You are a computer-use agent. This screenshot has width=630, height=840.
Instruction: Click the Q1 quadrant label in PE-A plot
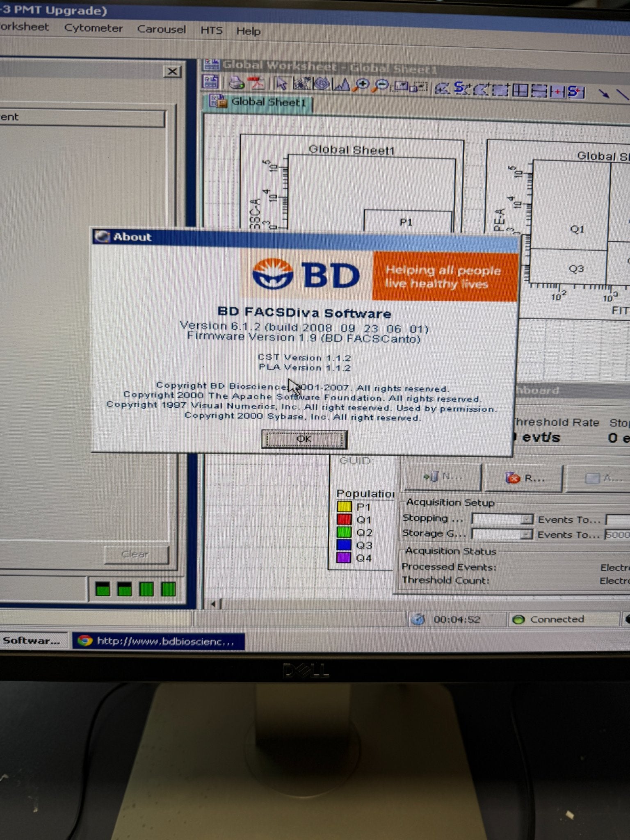(x=577, y=229)
